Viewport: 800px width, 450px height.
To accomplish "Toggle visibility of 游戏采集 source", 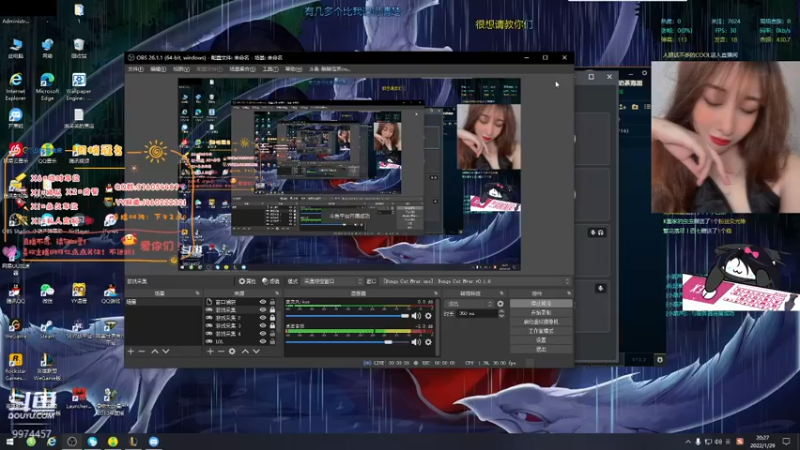I will [263, 310].
